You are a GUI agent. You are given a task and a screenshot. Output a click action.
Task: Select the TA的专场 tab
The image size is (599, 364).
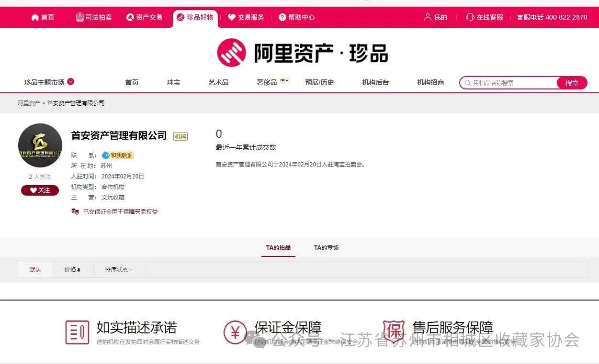[x=326, y=248]
